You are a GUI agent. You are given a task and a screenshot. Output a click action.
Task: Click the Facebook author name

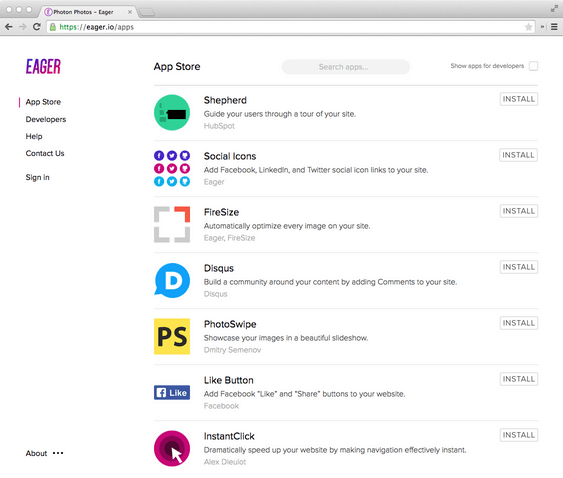221,406
